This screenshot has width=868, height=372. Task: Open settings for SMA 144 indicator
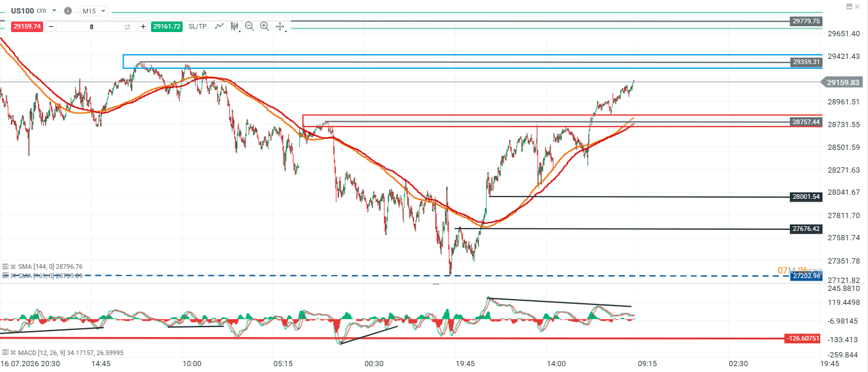pyautogui.click(x=5, y=266)
